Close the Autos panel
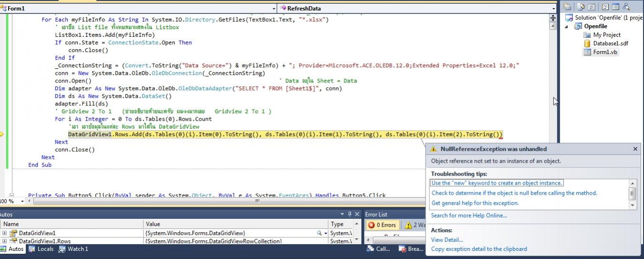The height and width of the screenshot is (259, 644). pyautogui.click(x=357, y=215)
